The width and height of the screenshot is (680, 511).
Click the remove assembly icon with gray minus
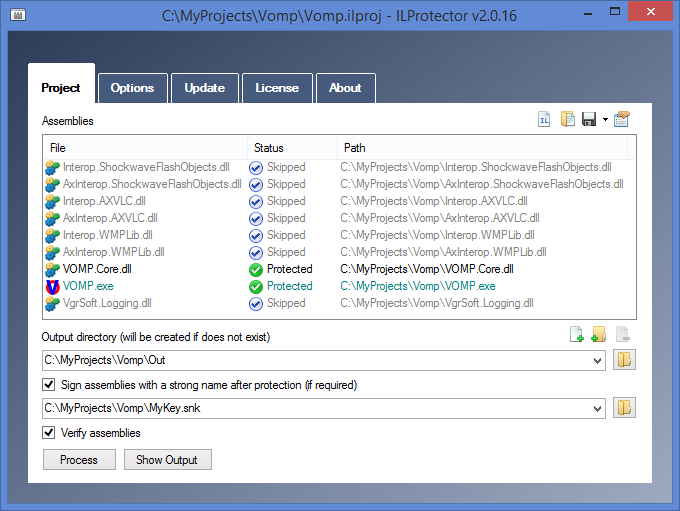(x=622, y=334)
